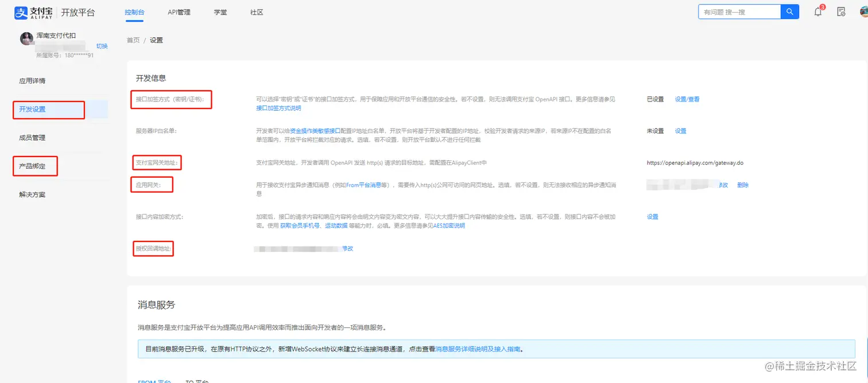This screenshot has height=383, width=868.
Task: Switch to the 控制台 tab
Action: click(134, 12)
